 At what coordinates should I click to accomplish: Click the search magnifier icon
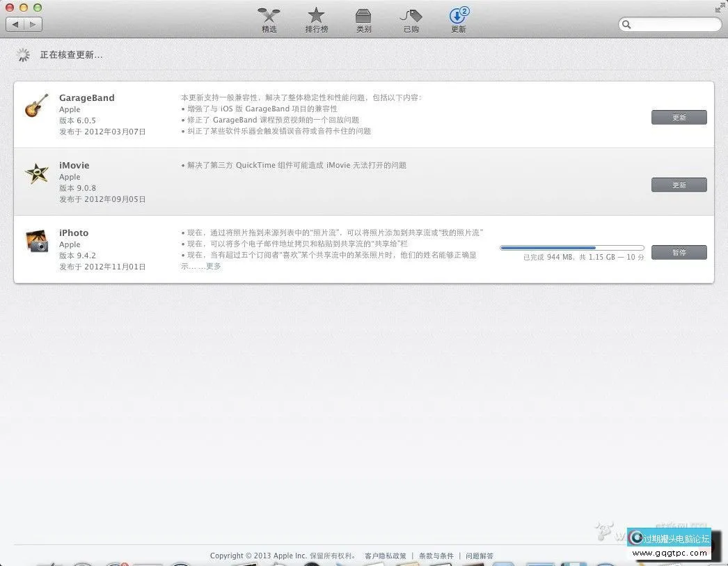click(627, 24)
